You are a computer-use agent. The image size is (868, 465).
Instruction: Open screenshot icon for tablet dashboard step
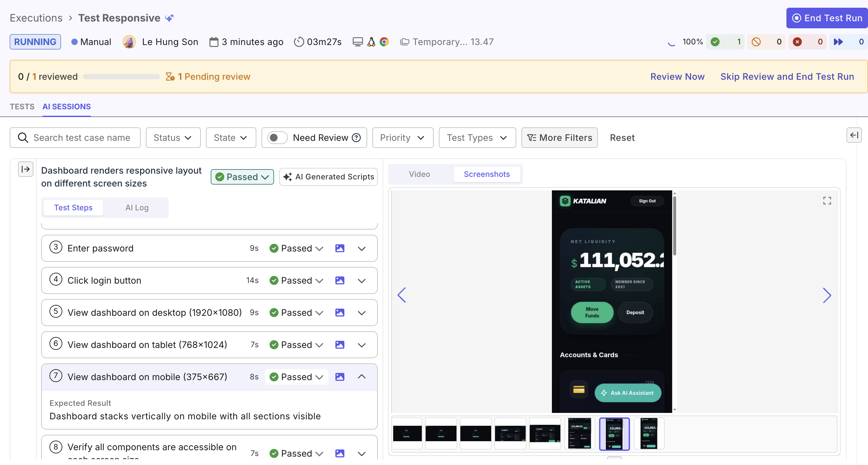click(340, 345)
